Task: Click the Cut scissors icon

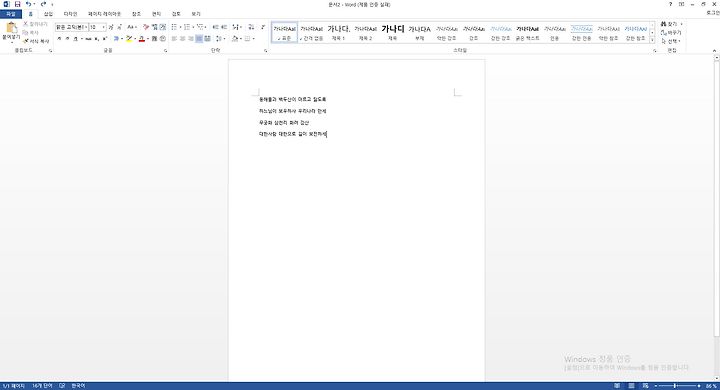Action: [x=26, y=24]
